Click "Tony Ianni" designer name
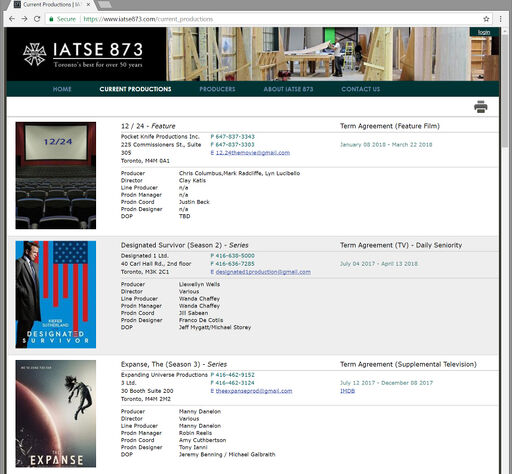Screen dimensions: 512x474 pos(193,447)
